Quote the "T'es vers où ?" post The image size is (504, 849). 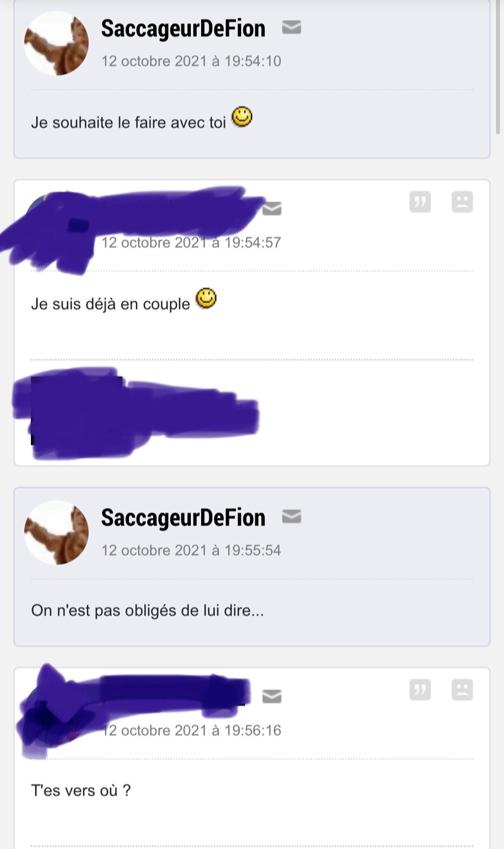(420, 690)
